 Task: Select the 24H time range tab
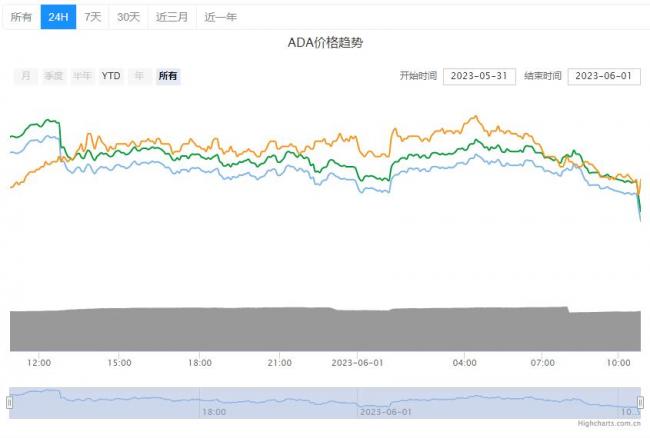click(58, 17)
